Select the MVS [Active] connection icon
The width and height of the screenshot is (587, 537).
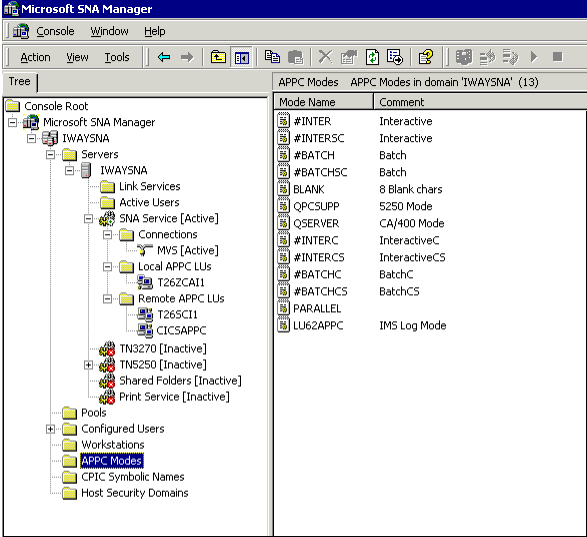[x=145, y=250]
